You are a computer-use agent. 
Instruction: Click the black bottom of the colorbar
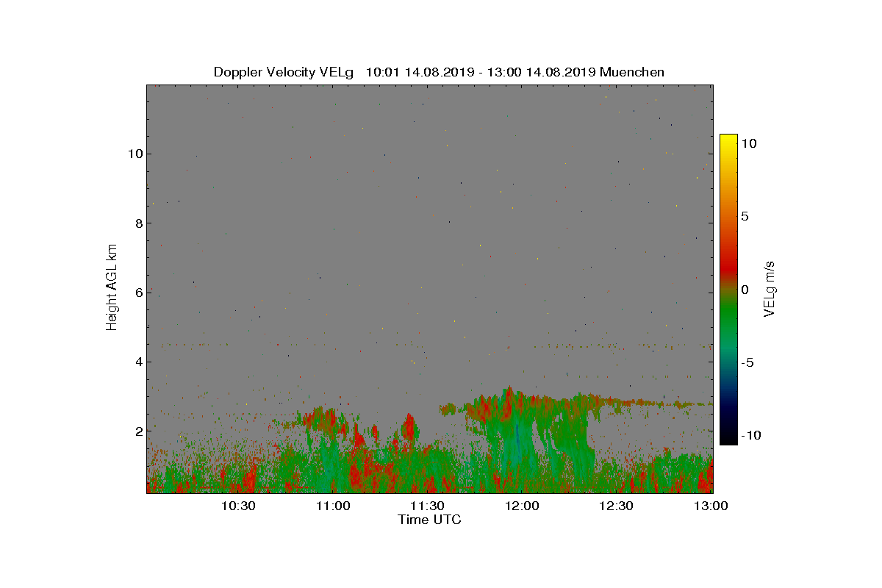point(728,439)
